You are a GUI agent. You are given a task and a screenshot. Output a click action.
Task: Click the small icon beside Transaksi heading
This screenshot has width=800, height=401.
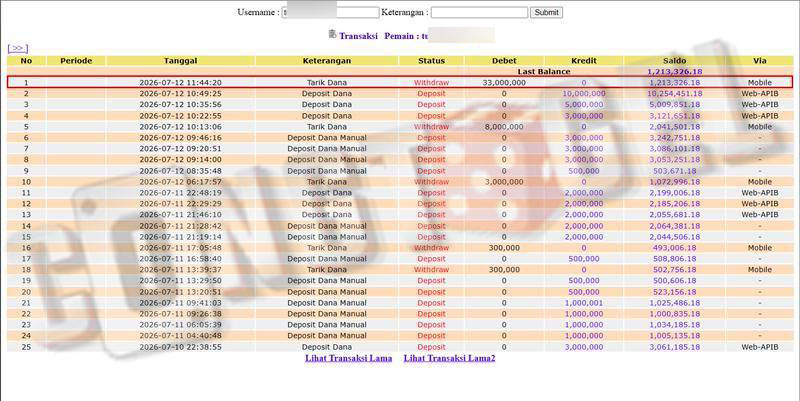click(332, 34)
